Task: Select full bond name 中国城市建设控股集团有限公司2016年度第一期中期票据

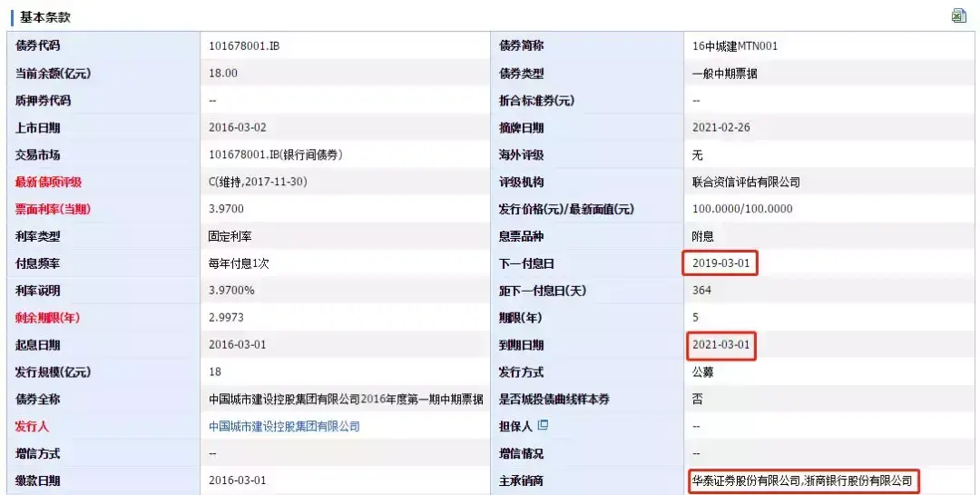Action: (346, 400)
